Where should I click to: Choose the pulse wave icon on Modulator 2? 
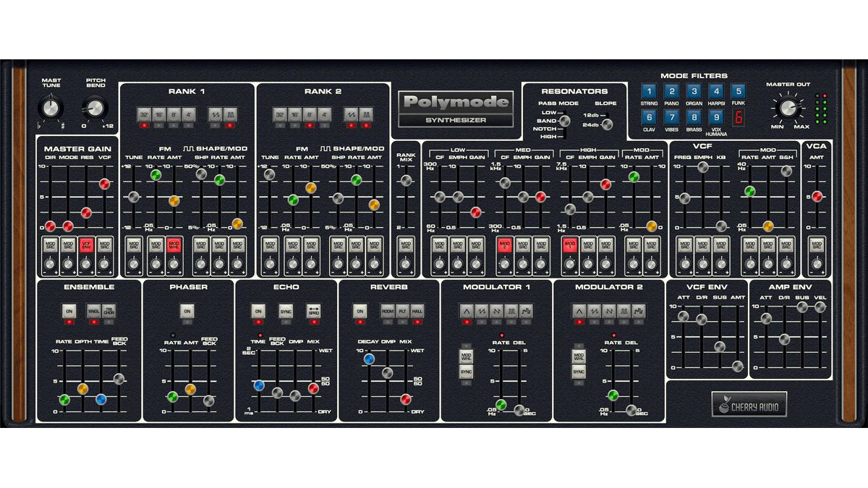click(624, 311)
